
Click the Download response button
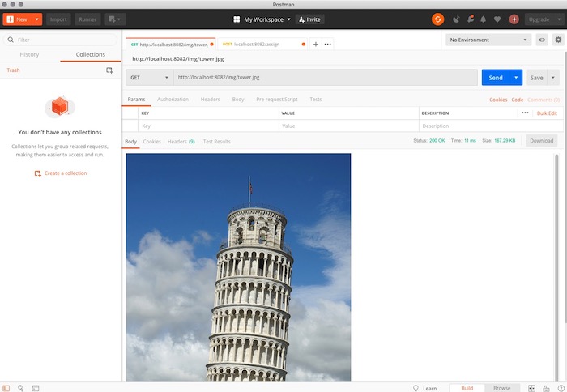pos(541,141)
